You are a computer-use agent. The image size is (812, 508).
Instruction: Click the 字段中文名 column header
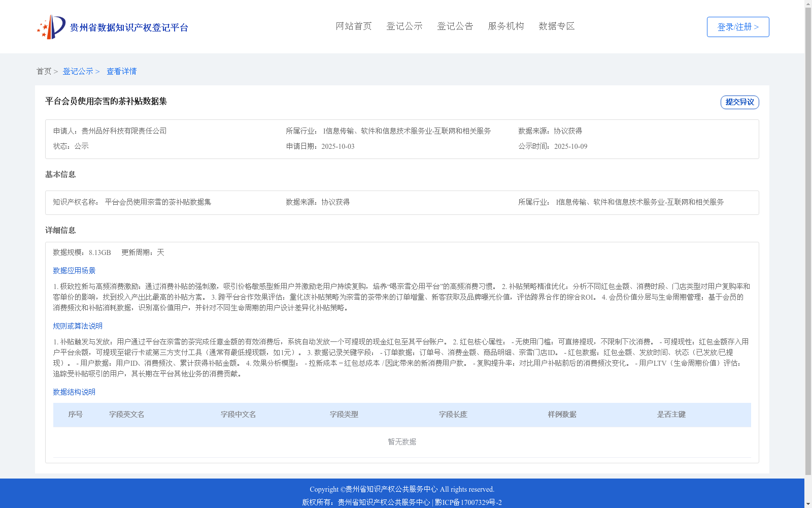pyautogui.click(x=239, y=415)
